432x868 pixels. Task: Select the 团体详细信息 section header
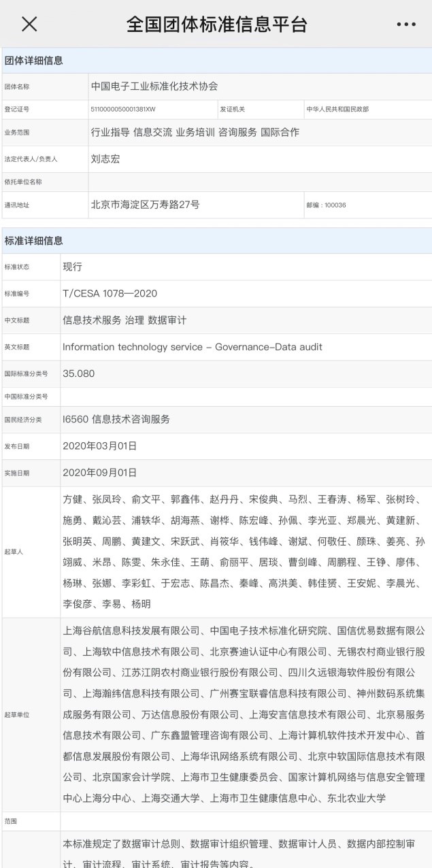[34, 61]
